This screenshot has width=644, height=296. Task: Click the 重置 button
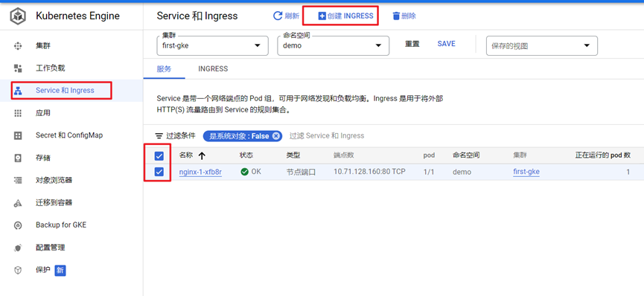[412, 44]
